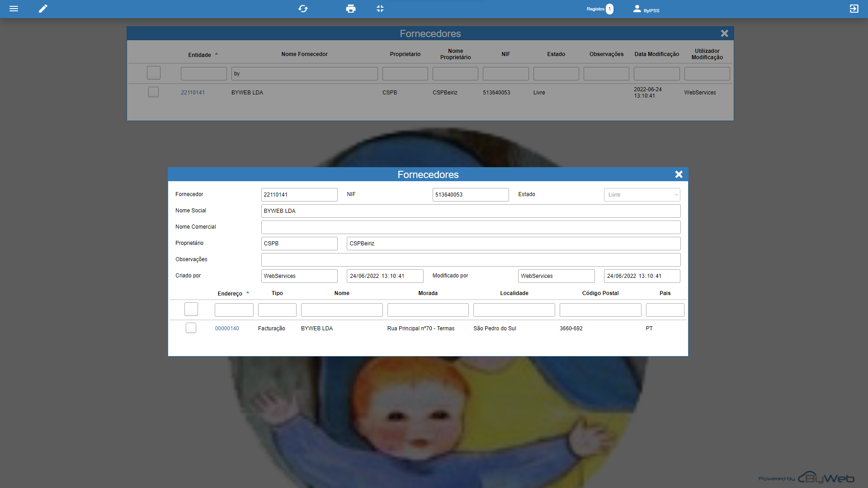Tick checkbox for address 00000140 row

tap(191, 328)
